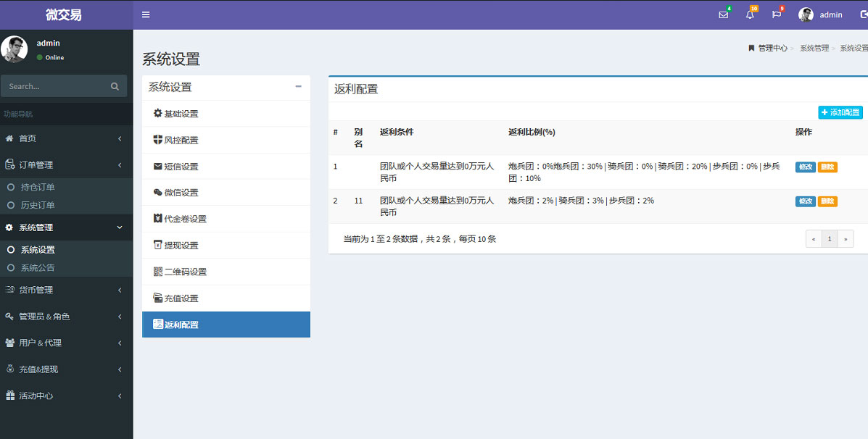Image resolution: width=868 pixels, height=439 pixels.
Task: Open the messages inbox icon
Action: (x=723, y=14)
